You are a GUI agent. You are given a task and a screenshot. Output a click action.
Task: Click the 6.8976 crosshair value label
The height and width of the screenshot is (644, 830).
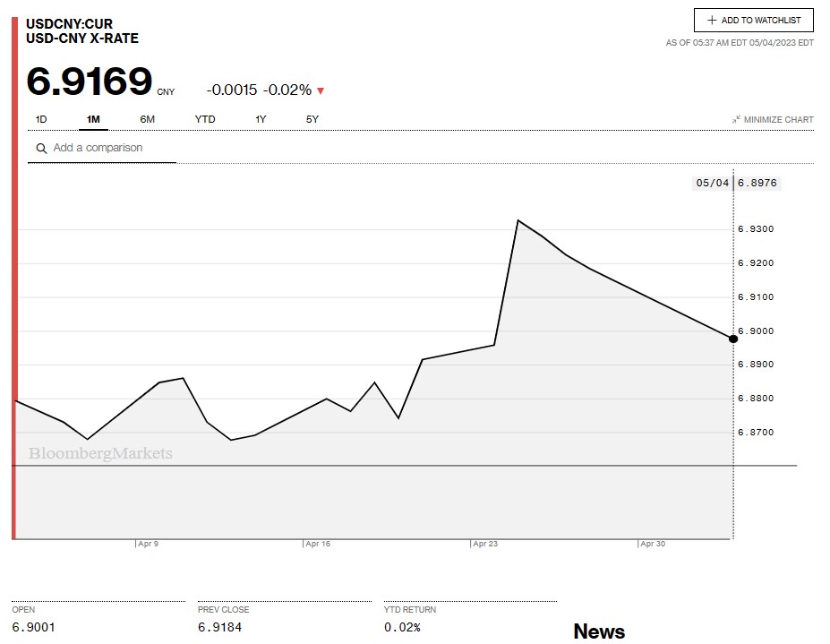pyautogui.click(x=757, y=183)
